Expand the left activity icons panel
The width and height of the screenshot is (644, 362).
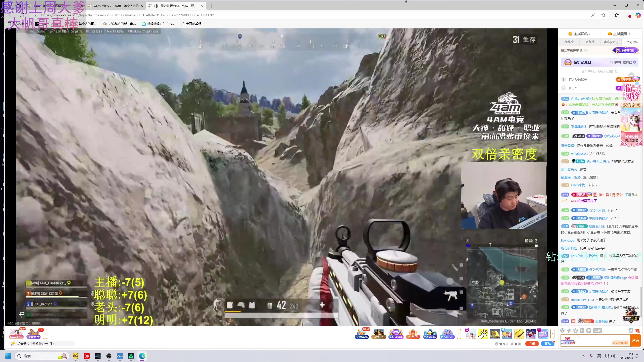click(x=45, y=334)
